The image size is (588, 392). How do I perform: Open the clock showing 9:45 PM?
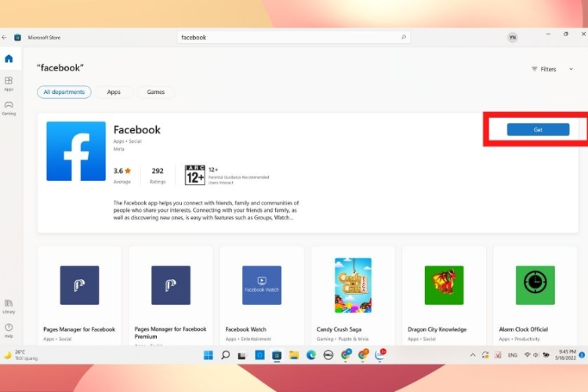[x=565, y=355]
